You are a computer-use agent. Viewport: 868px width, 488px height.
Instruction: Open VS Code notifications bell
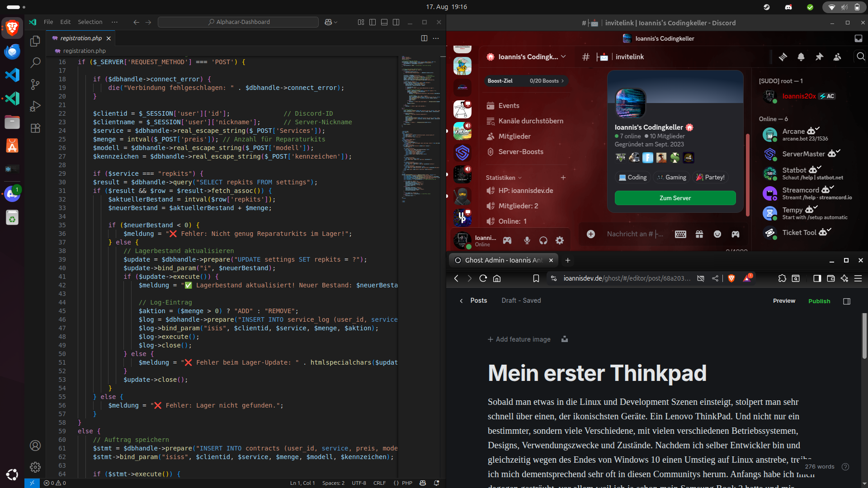[x=437, y=483]
